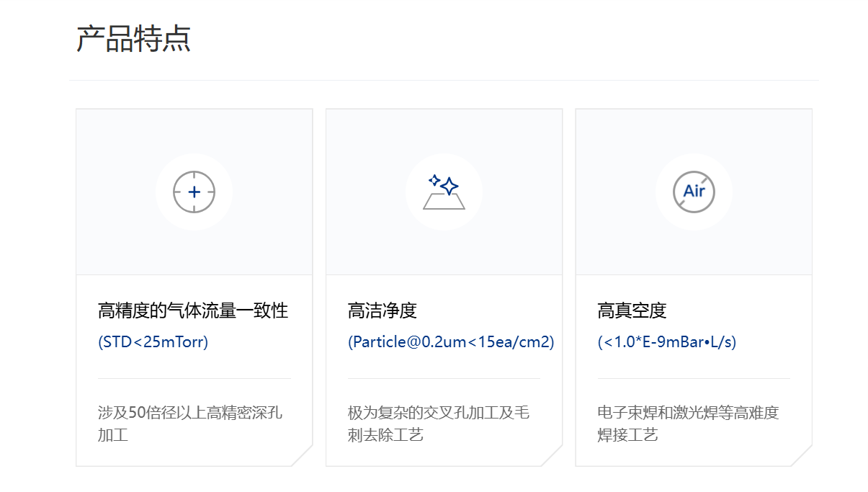Click the 涉及50倍径以上高精密深孔加工 description
Screen dimensions: 868x492
(189, 424)
